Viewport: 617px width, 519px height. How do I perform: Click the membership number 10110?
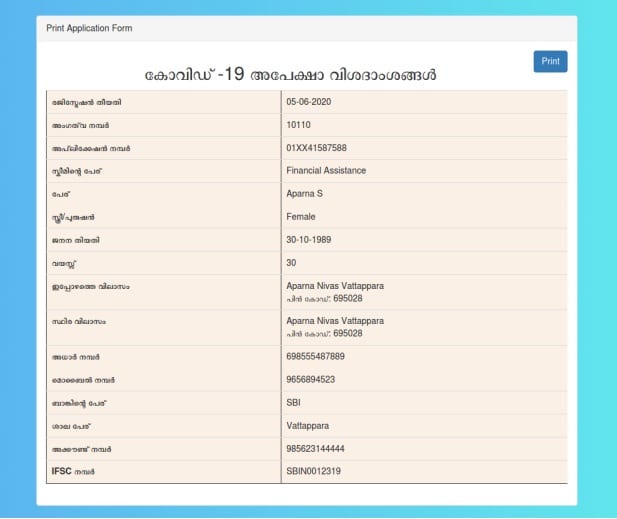click(x=299, y=125)
